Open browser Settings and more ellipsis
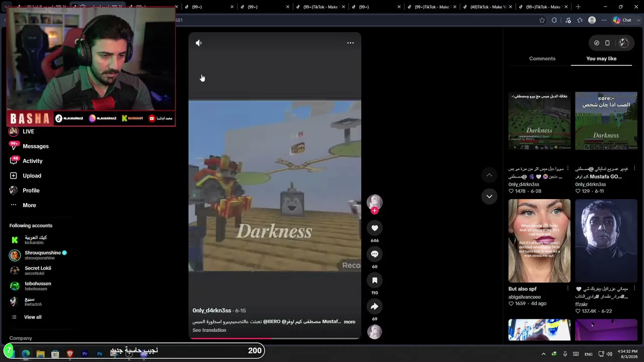 tap(604, 20)
